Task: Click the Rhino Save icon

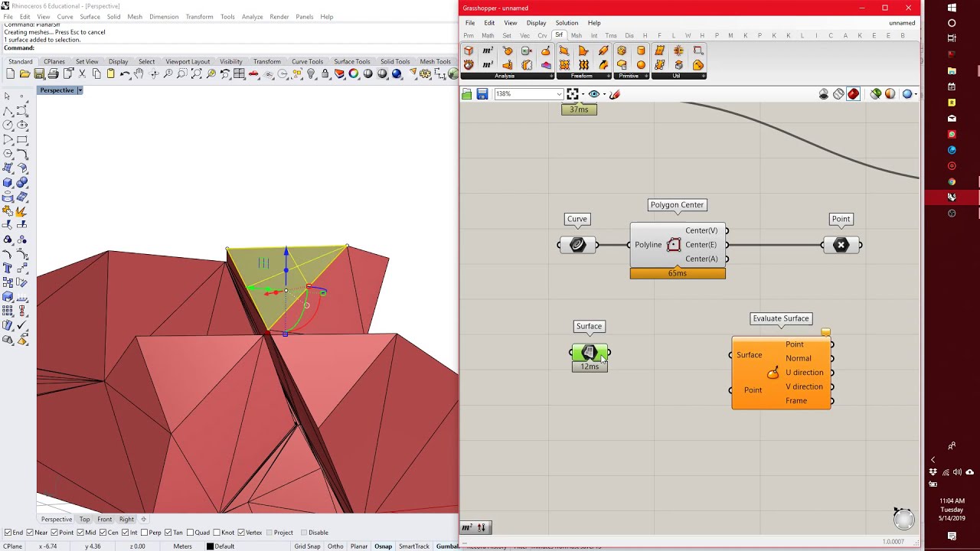Action: (39, 73)
